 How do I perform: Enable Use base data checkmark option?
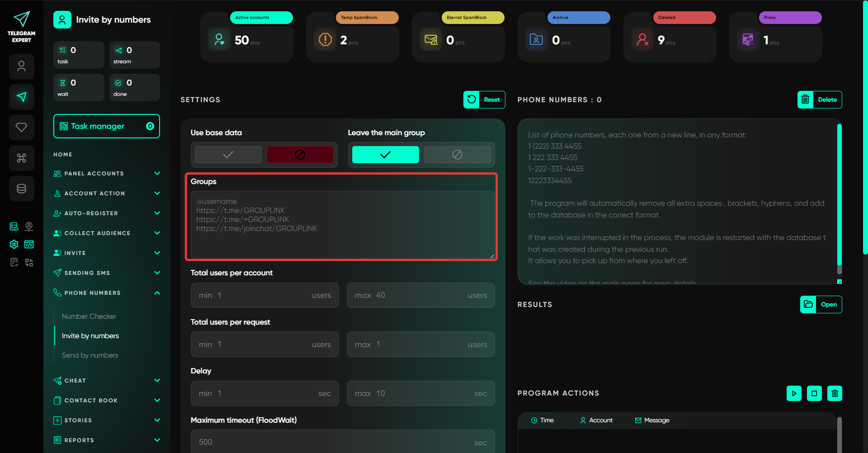point(228,155)
